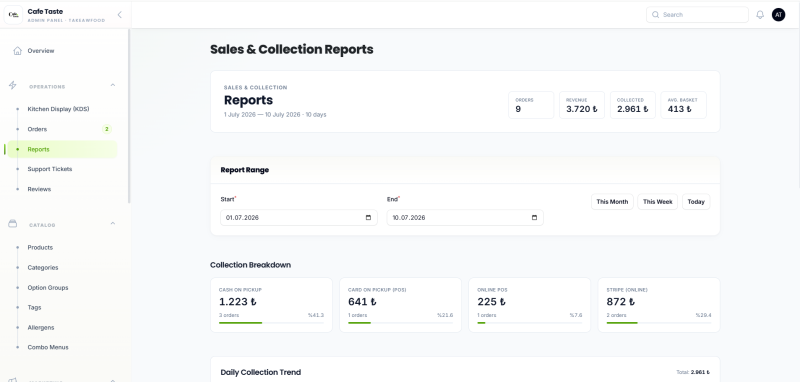The height and width of the screenshot is (382, 800).
Task: Open Combo Menus
Action: tap(48, 347)
